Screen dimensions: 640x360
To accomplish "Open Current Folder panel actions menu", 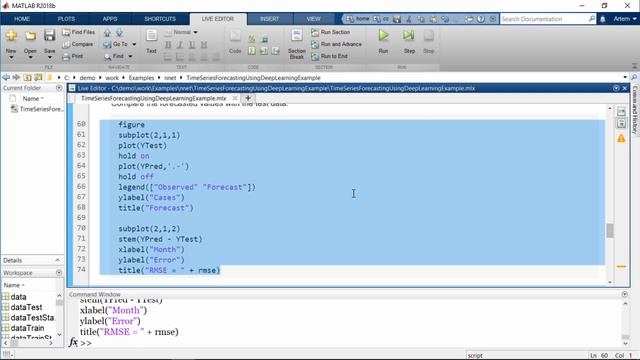I will 59,88.
